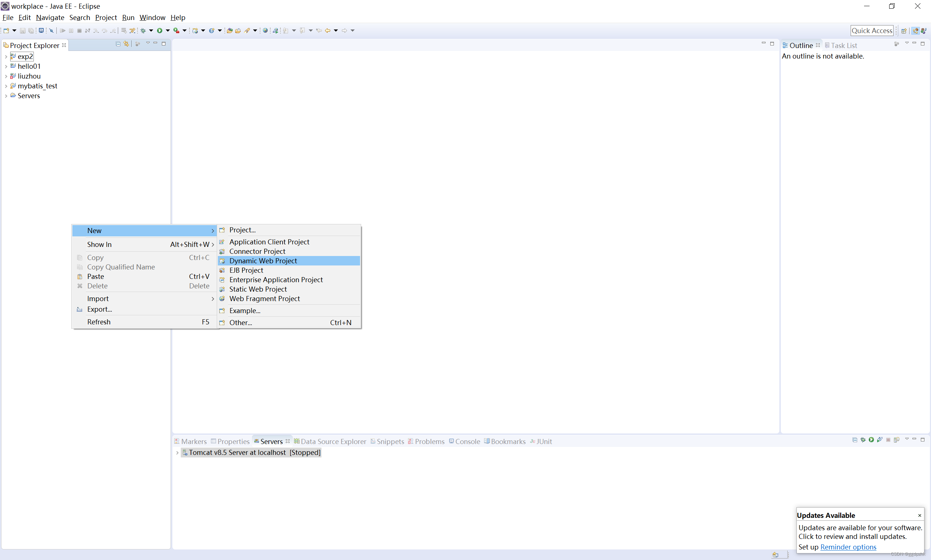Click the Debug bug icon in main toolbar
931x560 pixels.
143,31
